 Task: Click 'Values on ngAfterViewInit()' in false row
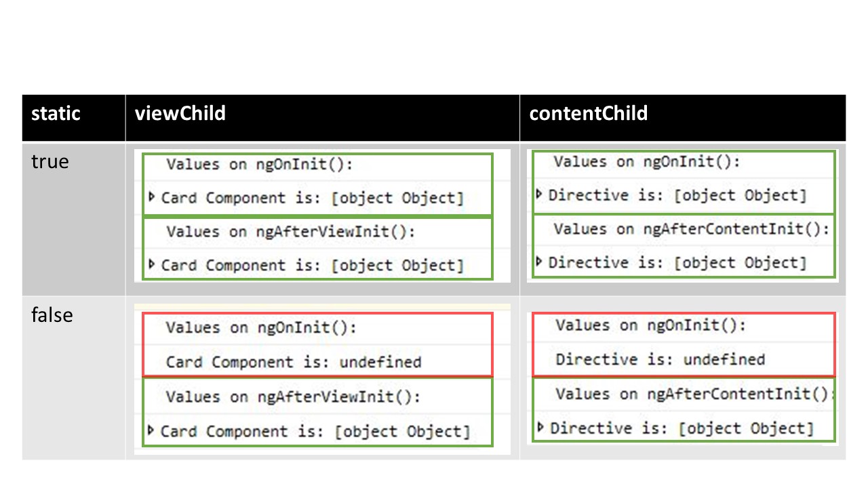[x=293, y=396]
